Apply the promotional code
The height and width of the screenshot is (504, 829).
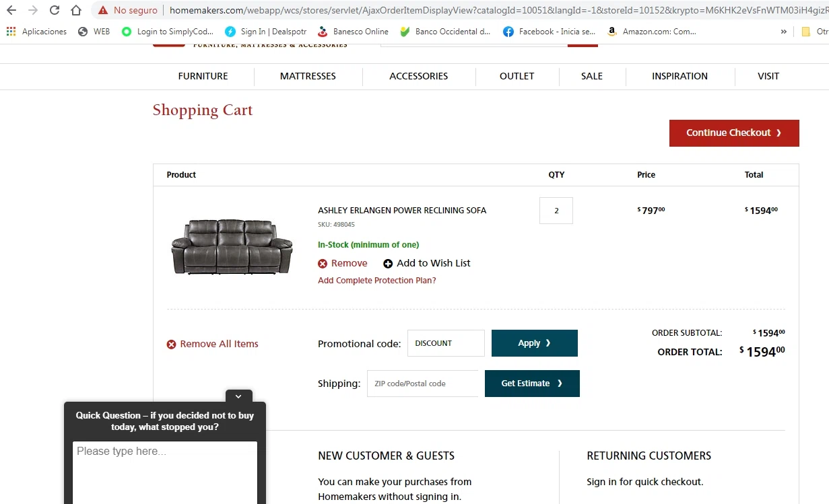click(x=535, y=343)
